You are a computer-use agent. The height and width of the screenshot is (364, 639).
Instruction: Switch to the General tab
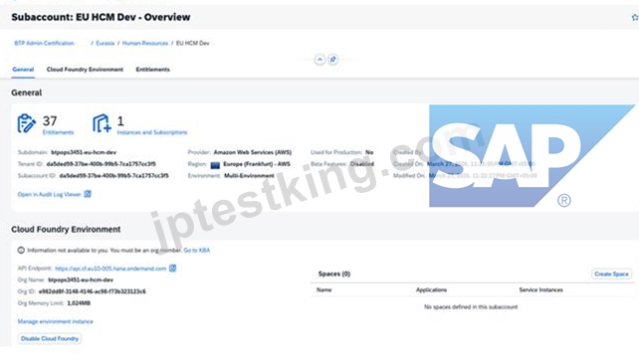pyautogui.click(x=23, y=70)
